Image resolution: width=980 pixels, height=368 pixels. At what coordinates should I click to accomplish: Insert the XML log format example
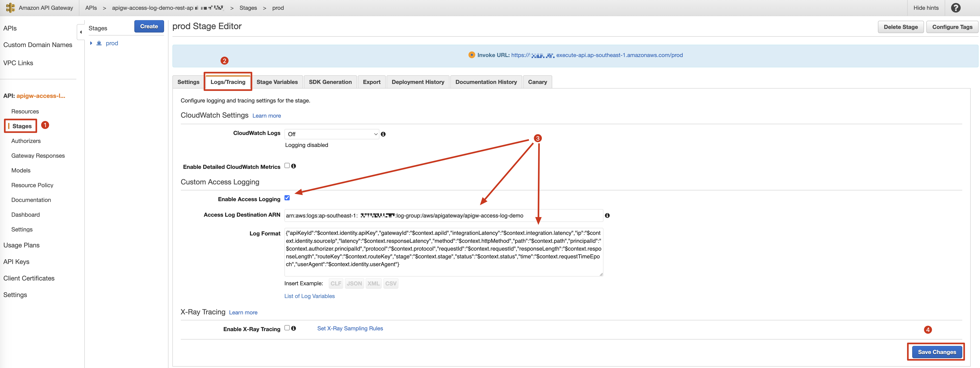coord(373,283)
